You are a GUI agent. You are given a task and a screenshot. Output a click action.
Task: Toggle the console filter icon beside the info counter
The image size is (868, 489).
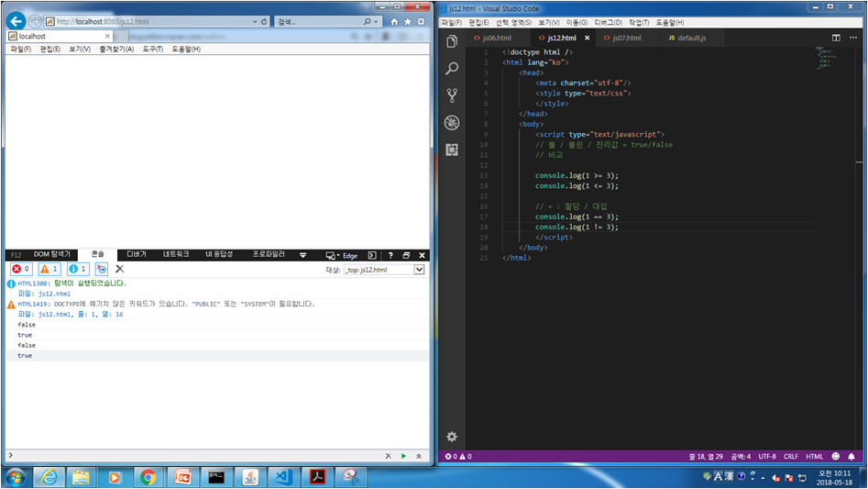coord(102,269)
